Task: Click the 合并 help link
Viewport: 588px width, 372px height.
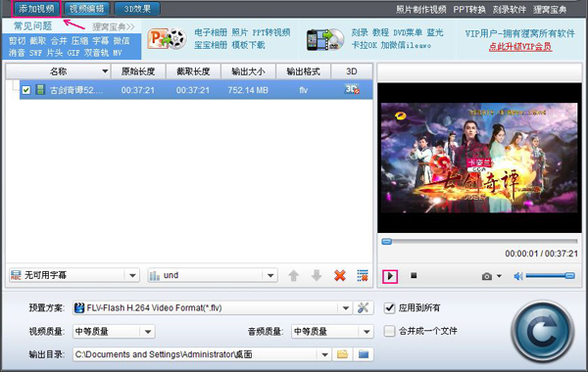Action: click(59, 40)
